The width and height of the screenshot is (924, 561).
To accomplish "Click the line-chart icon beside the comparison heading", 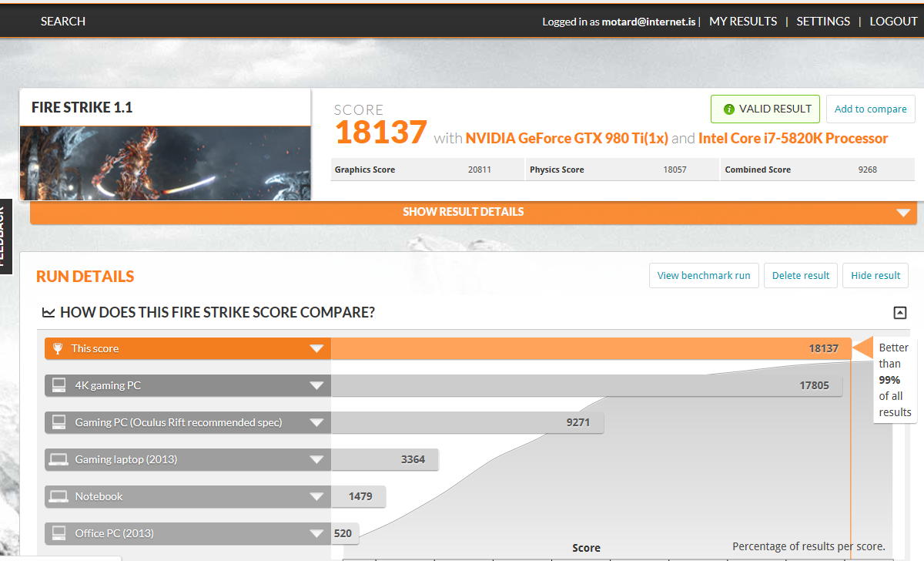I will (49, 312).
